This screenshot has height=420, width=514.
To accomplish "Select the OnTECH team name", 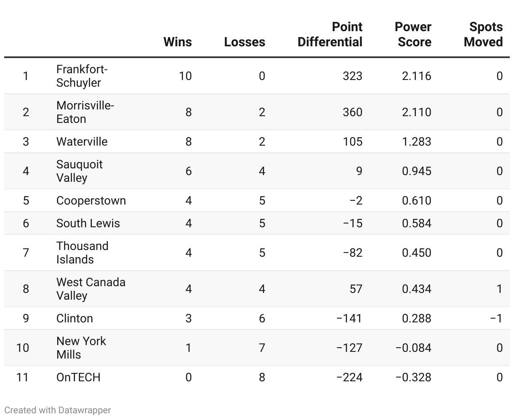I will coord(78,377).
